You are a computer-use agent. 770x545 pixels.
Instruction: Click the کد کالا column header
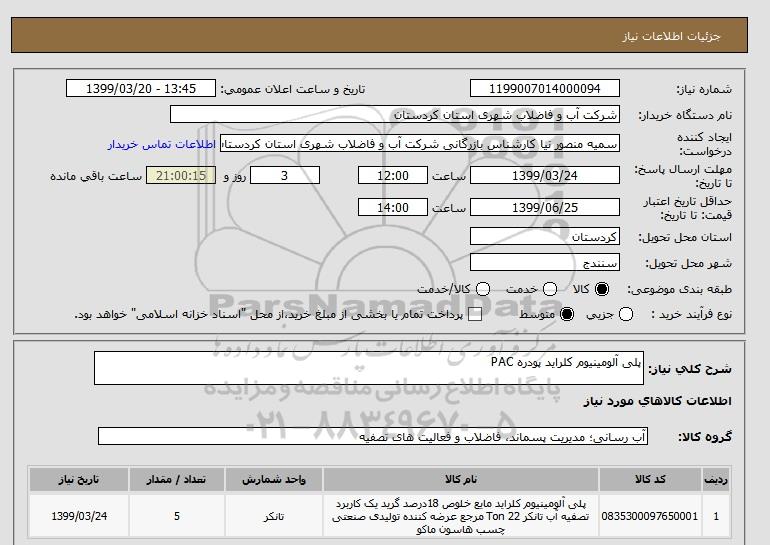click(x=650, y=480)
